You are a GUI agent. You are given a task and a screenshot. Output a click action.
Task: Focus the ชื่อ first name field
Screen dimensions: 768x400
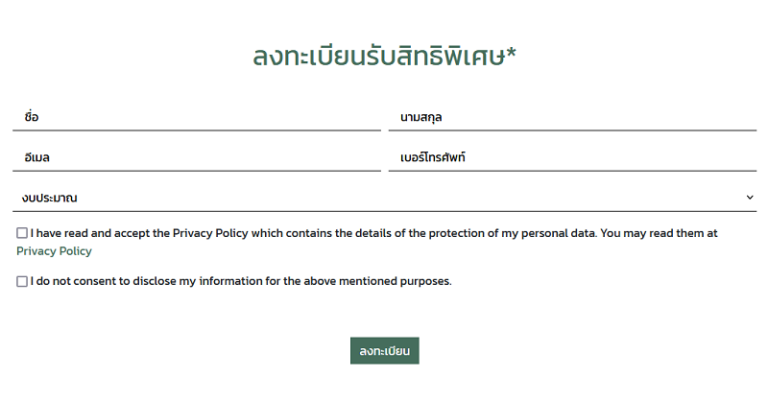pos(196,117)
